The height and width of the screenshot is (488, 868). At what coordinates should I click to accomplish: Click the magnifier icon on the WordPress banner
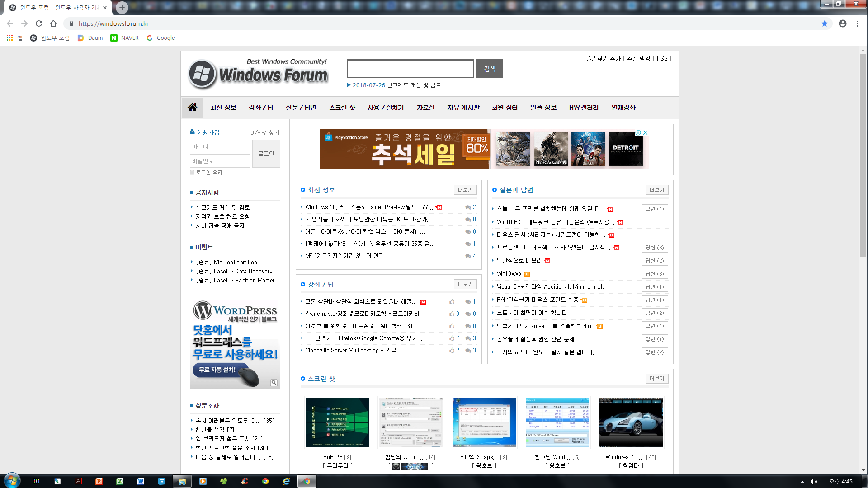click(x=274, y=383)
